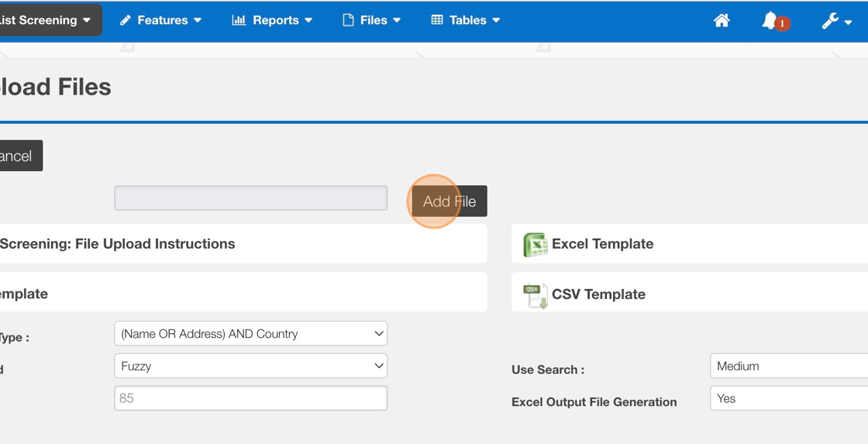
Task: Open the (Name OR Address) AND Country dropdown
Action: (x=250, y=334)
